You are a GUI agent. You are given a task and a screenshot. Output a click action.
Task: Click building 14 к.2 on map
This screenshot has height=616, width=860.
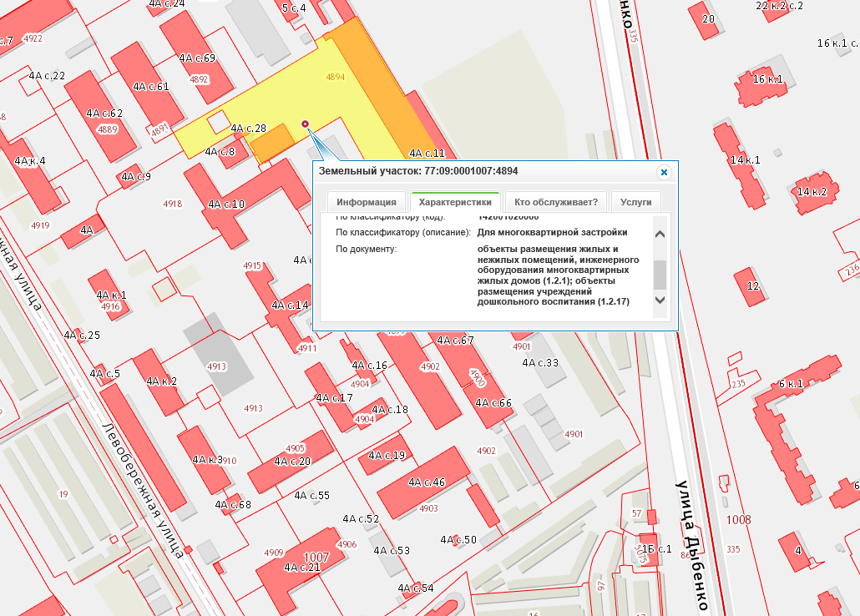pyautogui.click(x=812, y=194)
